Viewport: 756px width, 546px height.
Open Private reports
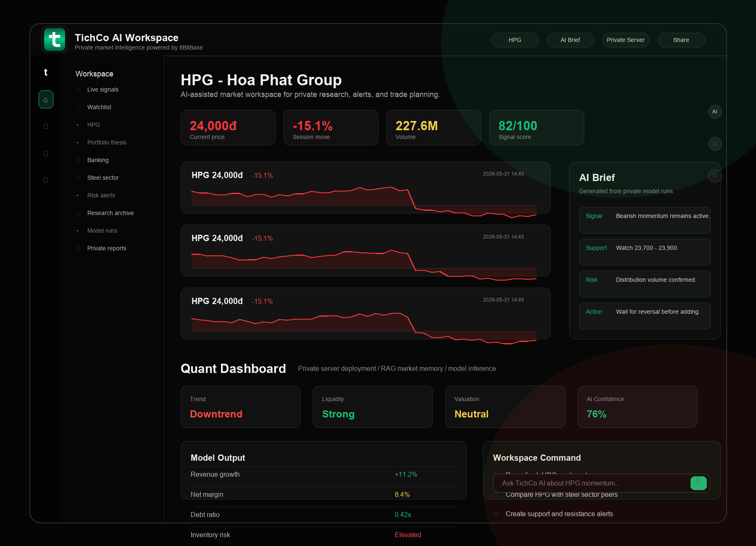pos(107,248)
